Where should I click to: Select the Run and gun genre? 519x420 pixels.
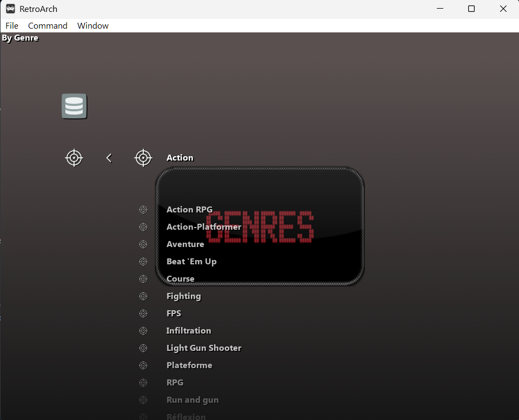pos(192,400)
